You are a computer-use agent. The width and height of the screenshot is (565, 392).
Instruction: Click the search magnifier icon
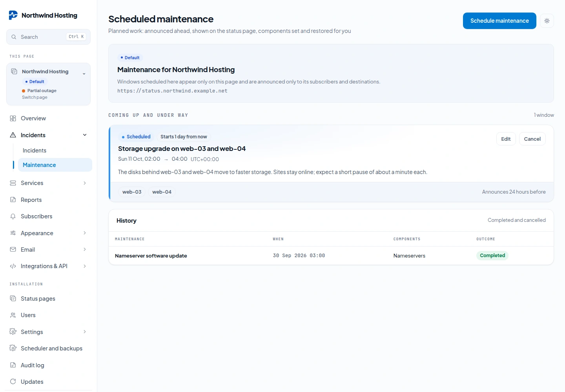[x=14, y=37]
